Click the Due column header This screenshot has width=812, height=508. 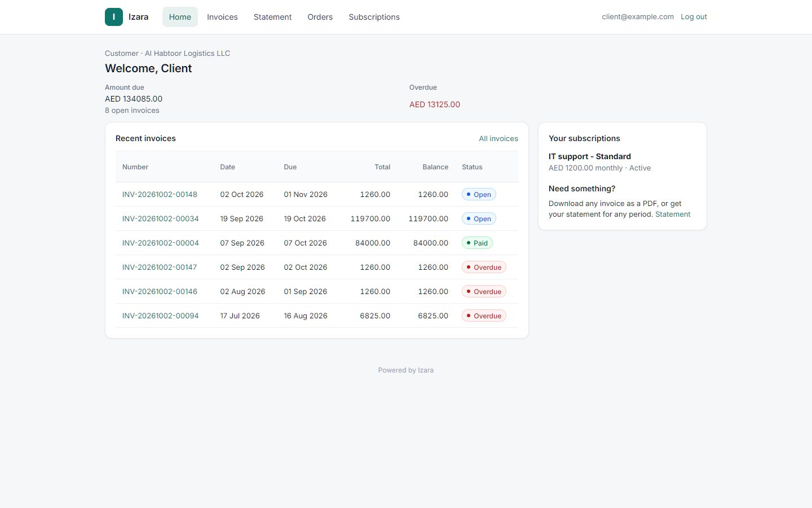[290, 167]
